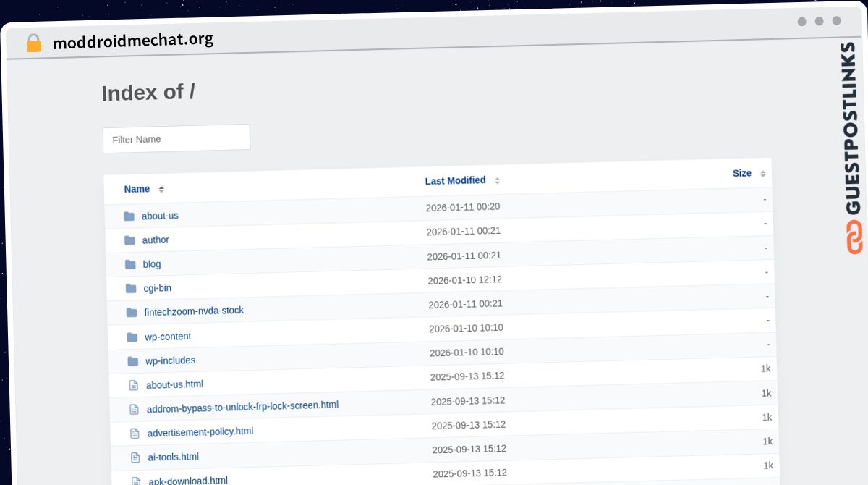Screen dimensions: 868x485
Task: Click the Guestpostlinks chain logo icon
Action: (x=854, y=237)
